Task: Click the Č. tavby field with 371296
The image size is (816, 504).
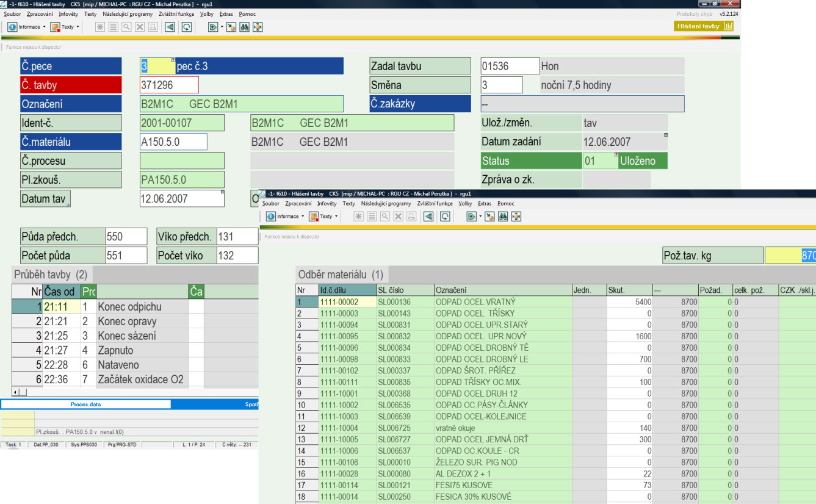Action: (169, 85)
